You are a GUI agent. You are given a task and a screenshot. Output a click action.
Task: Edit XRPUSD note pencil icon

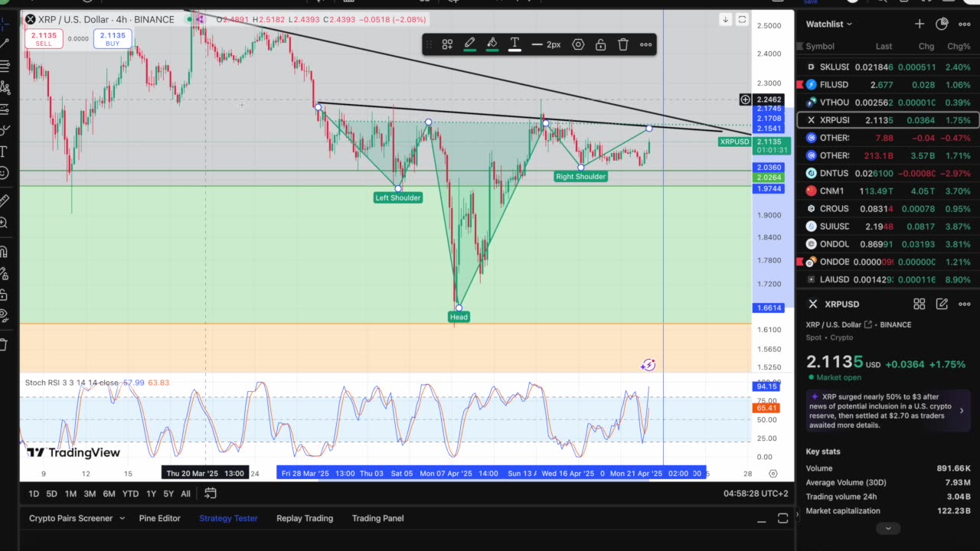click(x=942, y=304)
